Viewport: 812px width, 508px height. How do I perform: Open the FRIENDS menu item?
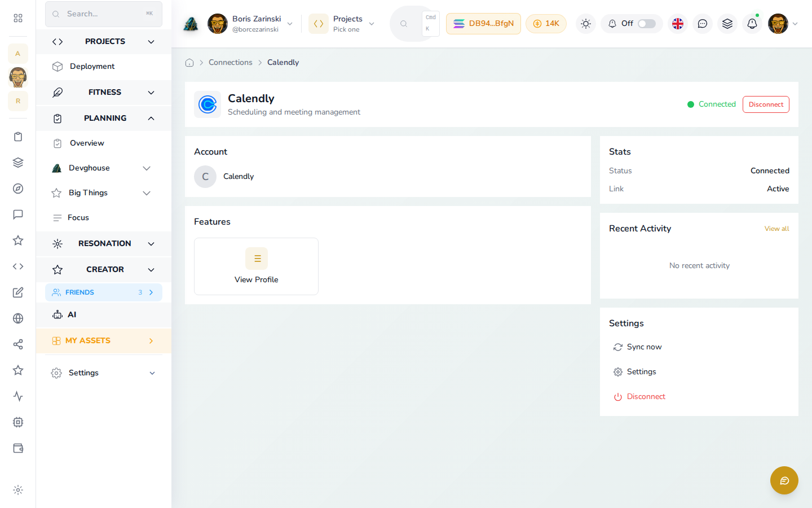click(104, 292)
